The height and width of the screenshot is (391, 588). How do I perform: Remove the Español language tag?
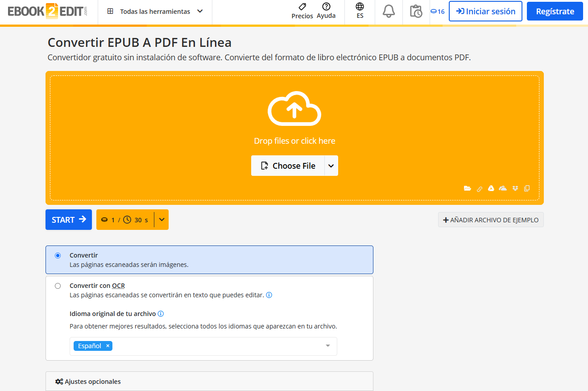tap(107, 345)
